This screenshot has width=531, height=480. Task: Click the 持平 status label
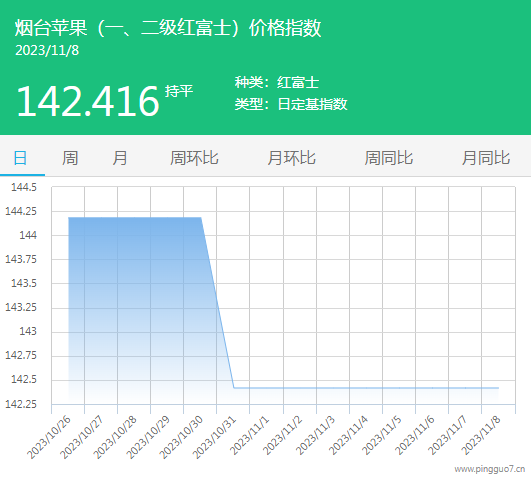179,91
